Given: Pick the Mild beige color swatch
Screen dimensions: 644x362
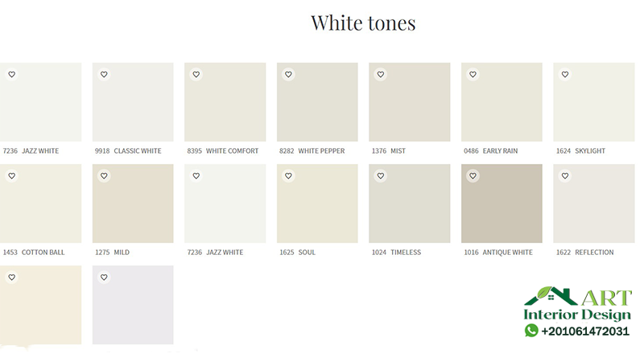Looking at the screenshot, I should [x=133, y=209].
